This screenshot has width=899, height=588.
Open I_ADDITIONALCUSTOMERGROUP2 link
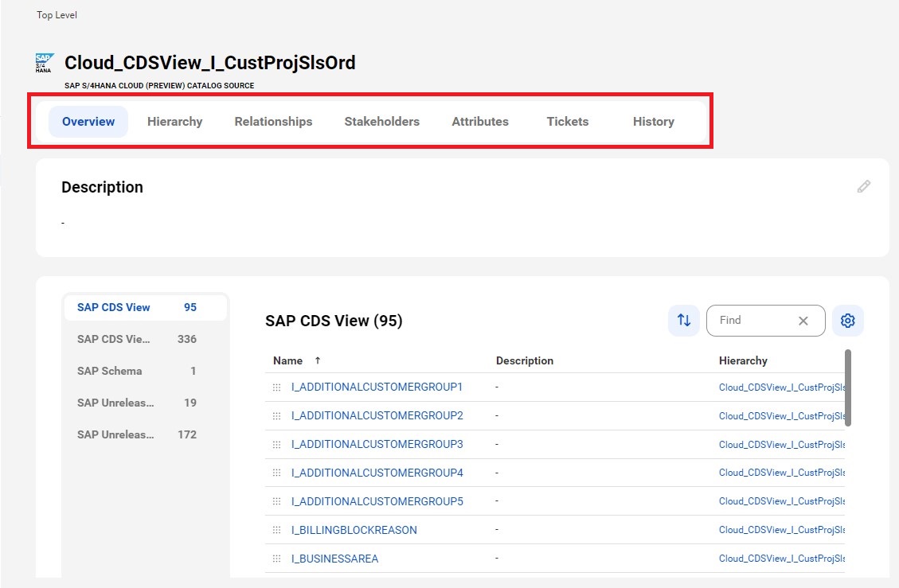[377, 415]
